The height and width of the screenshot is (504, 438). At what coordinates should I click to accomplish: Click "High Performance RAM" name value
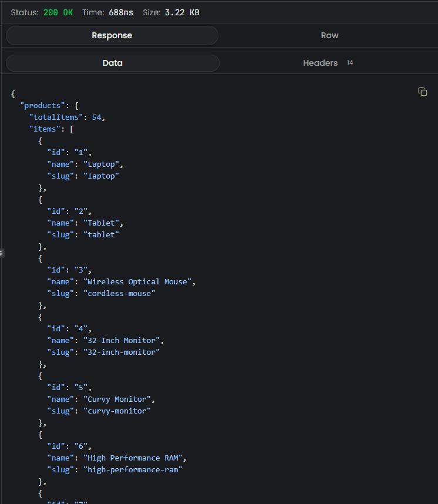133,458
